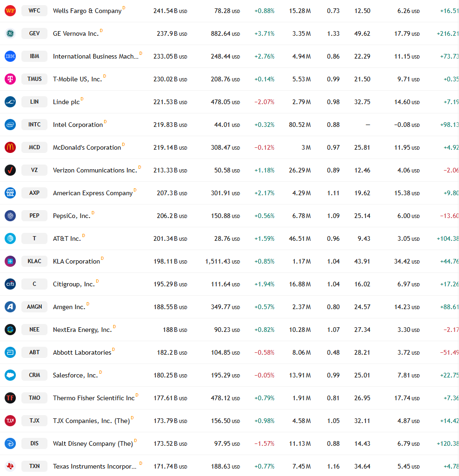Open American Express Company link
Image resolution: width=459 pixels, height=476 pixels.
pyautogui.click(x=93, y=193)
